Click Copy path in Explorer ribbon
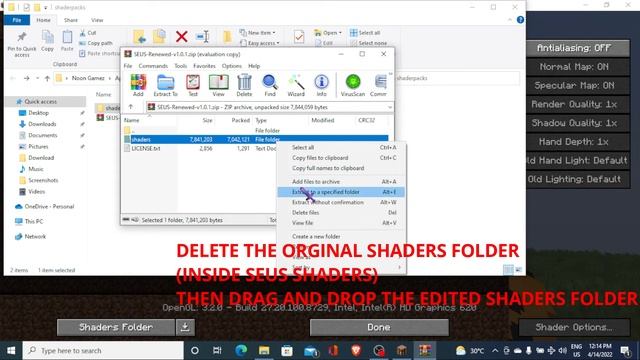 point(96,42)
